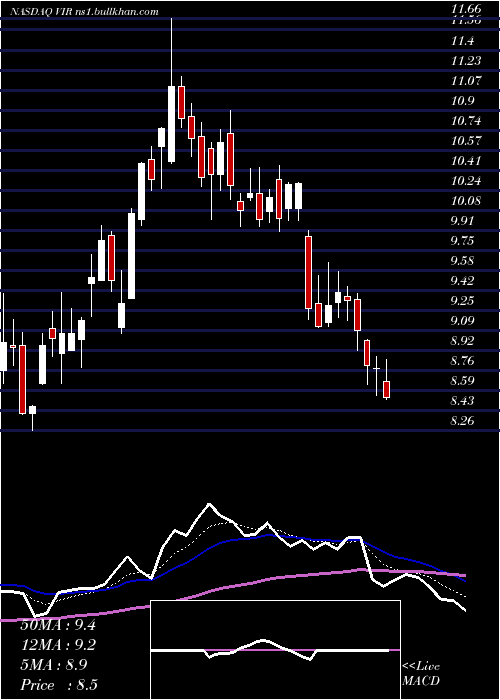Viewport: 500px width, 700px height.
Task: Click the 9.25 price axis label
Action: click(462, 301)
